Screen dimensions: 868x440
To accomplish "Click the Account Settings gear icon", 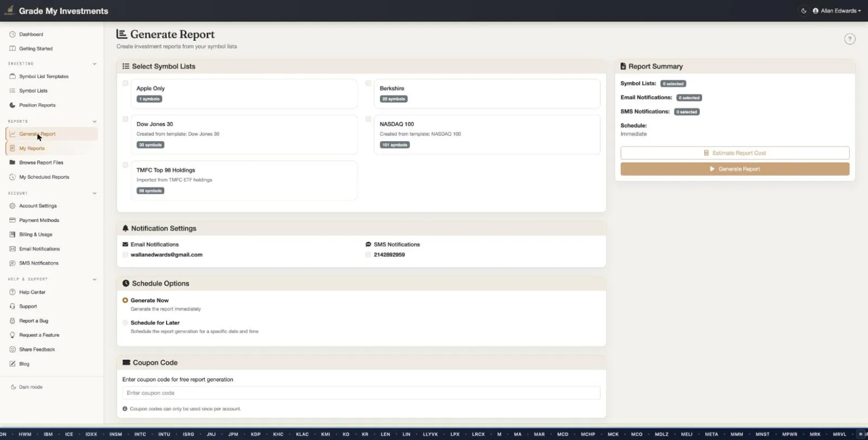I will pos(12,206).
